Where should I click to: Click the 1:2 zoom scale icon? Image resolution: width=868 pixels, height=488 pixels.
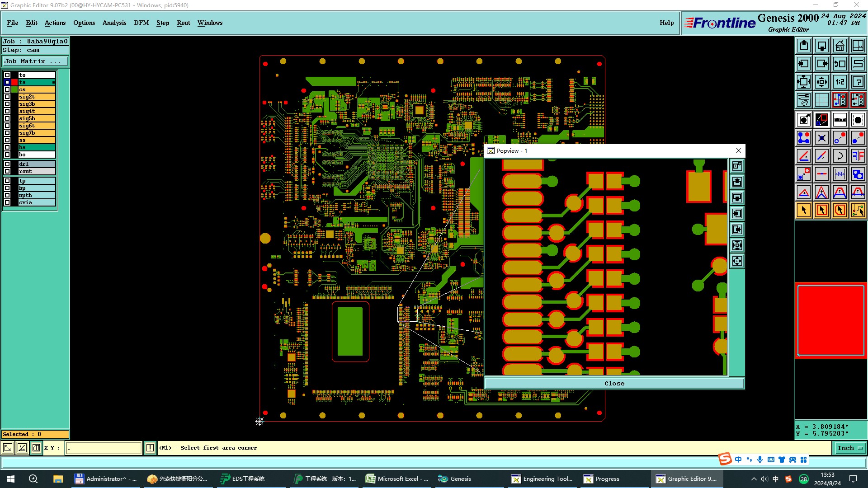(840, 82)
